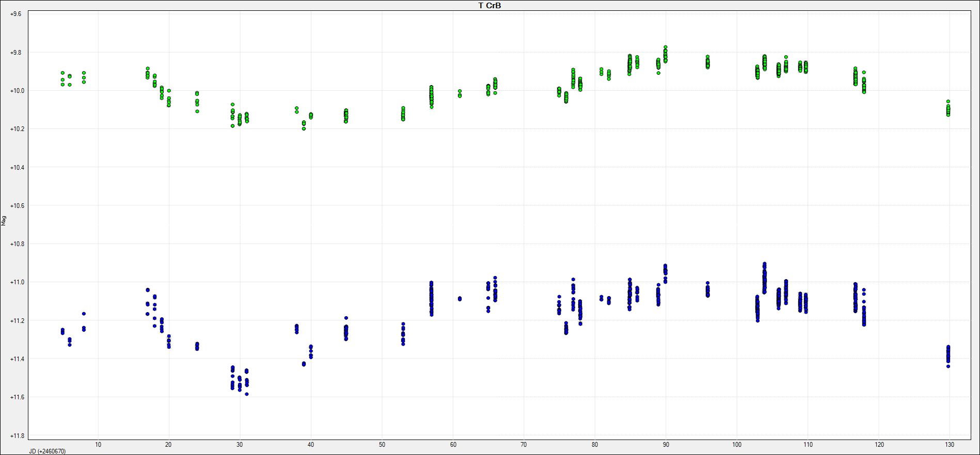Click the faintest blue point near JD 31
This screenshot has height=455, width=980.
click(247, 394)
